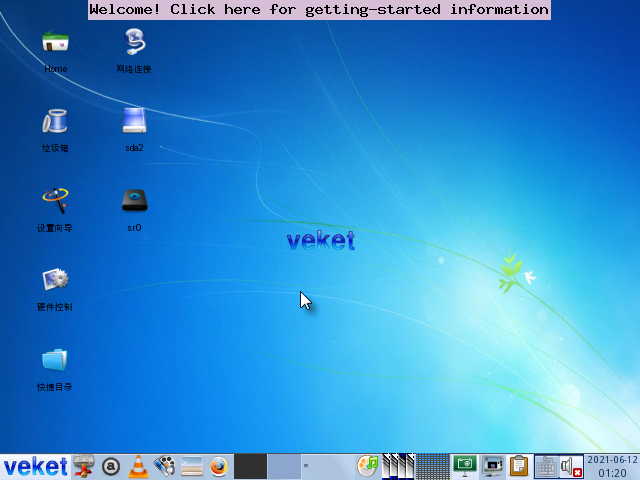Open the terminal console icon in taskbar
This screenshot has width=640, height=480.
tap(192, 467)
